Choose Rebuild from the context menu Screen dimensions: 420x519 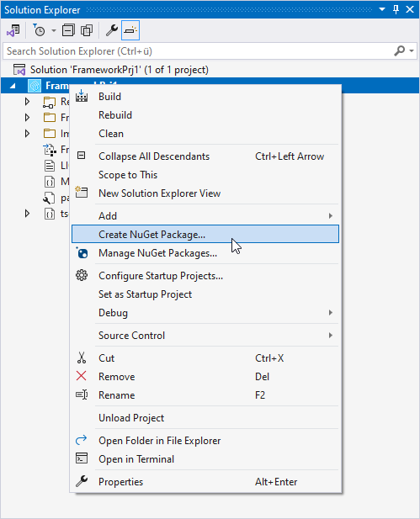[205, 115]
